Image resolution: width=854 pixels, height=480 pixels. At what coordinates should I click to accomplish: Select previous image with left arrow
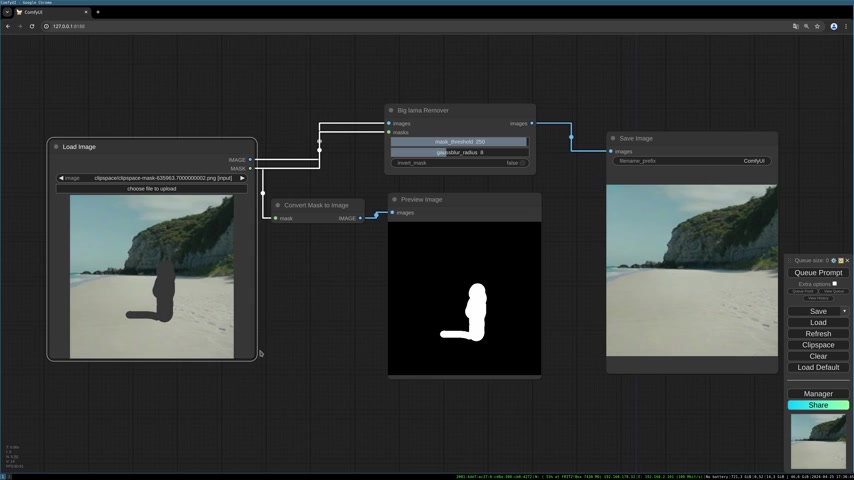pos(61,178)
